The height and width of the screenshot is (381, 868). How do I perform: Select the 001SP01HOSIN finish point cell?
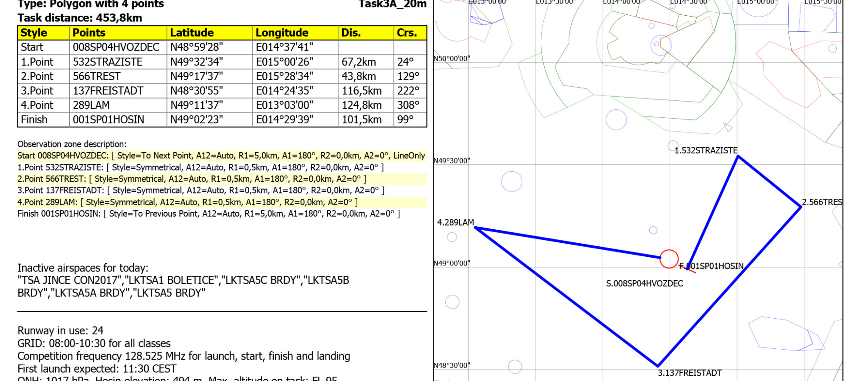click(108, 119)
